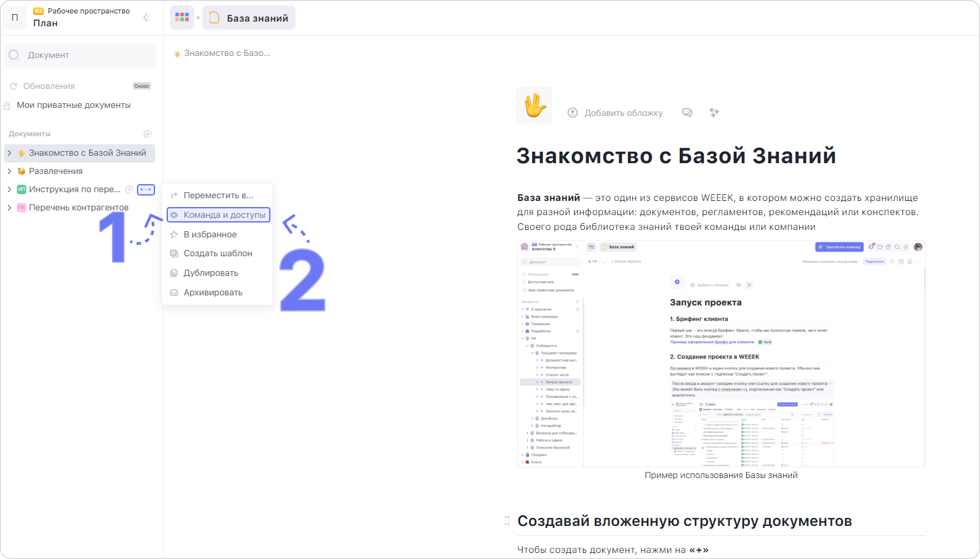
Task: Click the line Чтобы создать документ, нажми на «+»
Action: click(x=613, y=550)
